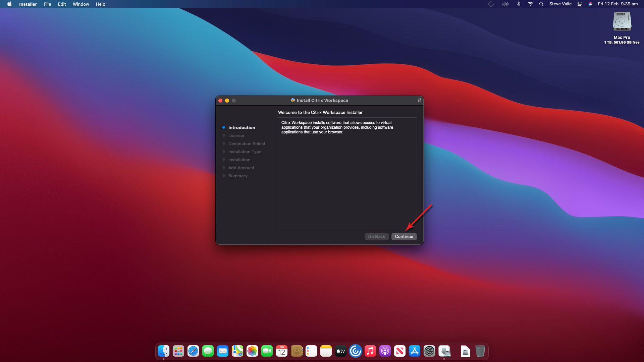Image resolution: width=644 pixels, height=362 pixels.
Task: Open the Apple menu
Action: click(x=9, y=4)
